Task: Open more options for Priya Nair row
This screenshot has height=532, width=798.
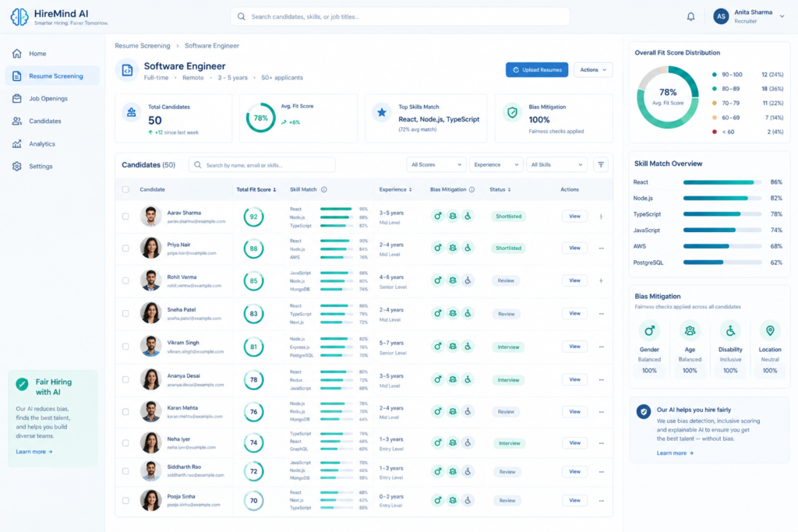Action: tap(601, 248)
